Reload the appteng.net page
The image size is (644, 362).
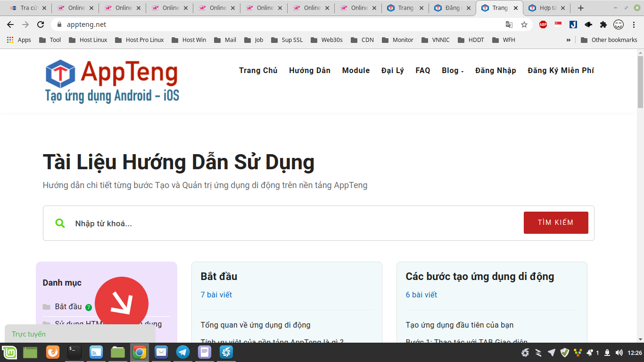tap(41, 25)
